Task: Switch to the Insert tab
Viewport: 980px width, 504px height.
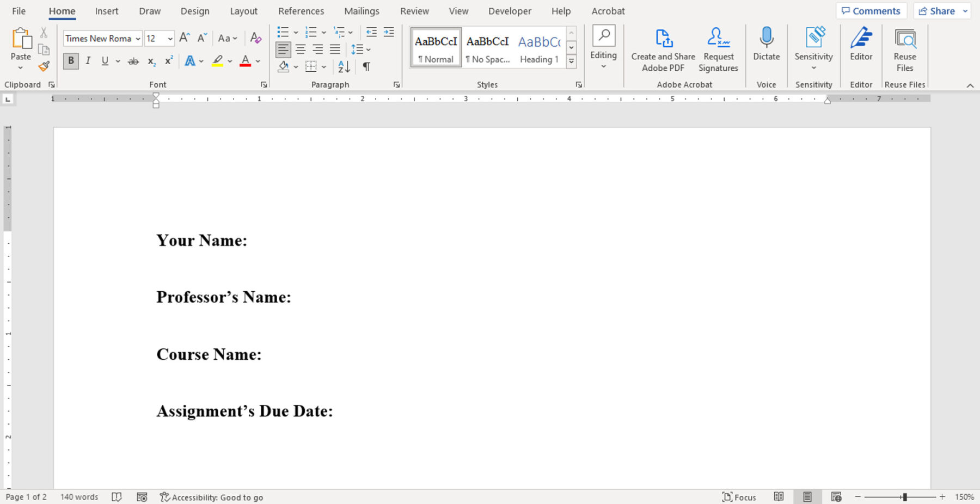Action: pos(106,11)
